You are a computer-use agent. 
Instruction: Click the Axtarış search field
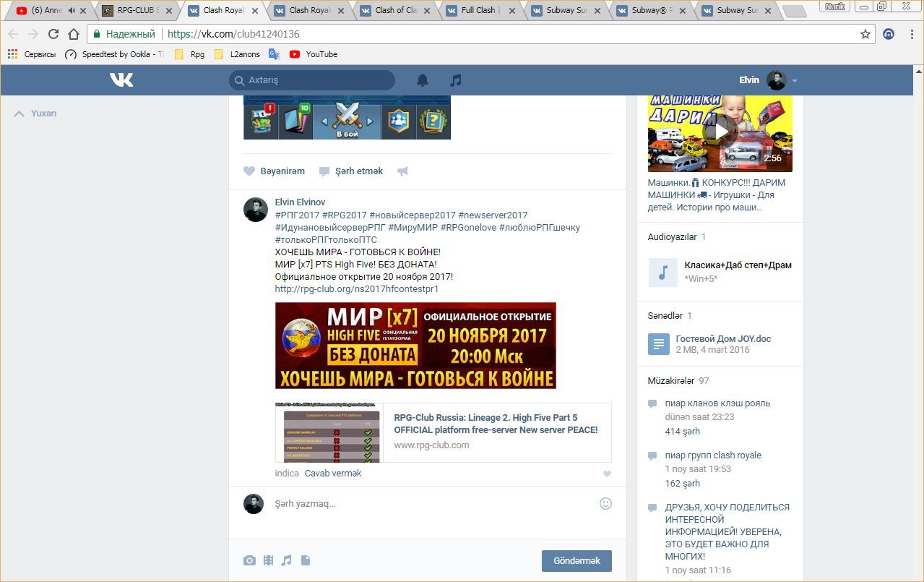click(312, 80)
